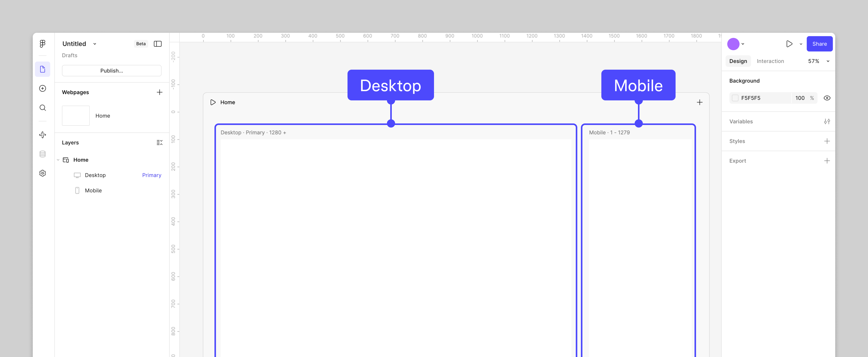Open the Untitled file name dropdown
Screen dimensions: 868x357
pyautogui.click(x=95, y=44)
